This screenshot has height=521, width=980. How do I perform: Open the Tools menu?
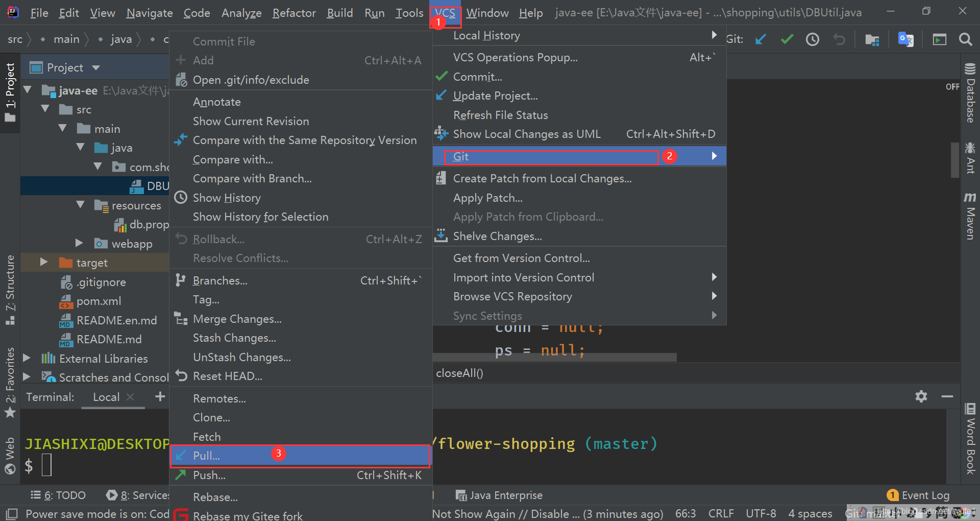pyautogui.click(x=409, y=13)
